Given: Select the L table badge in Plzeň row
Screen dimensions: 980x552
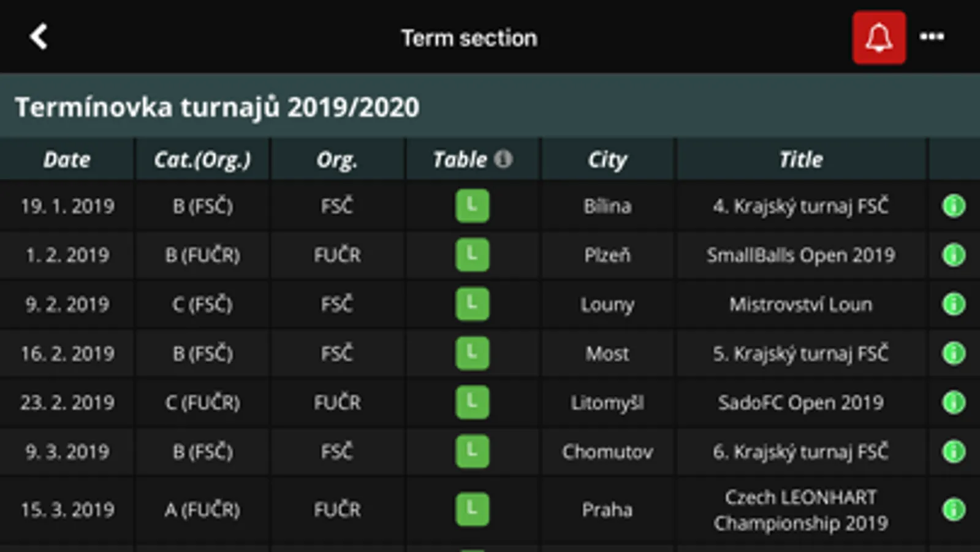Looking at the screenshot, I should click(x=472, y=255).
